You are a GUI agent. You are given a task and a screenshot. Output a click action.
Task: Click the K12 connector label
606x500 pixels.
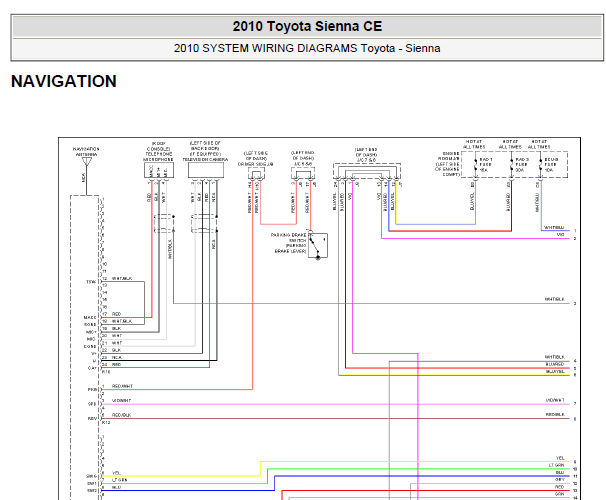coord(106,422)
